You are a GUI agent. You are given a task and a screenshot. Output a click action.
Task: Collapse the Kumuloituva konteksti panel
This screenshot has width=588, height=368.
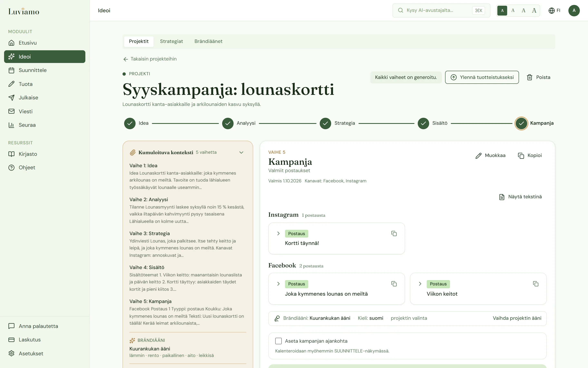coord(241,153)
